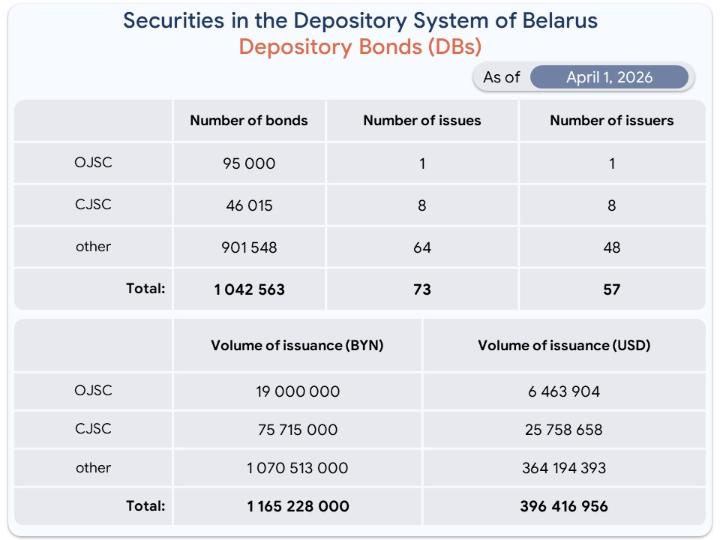Screen dimensions: 720x540
Task: Select the total issuers value 57
Action: tap(612, 290)
